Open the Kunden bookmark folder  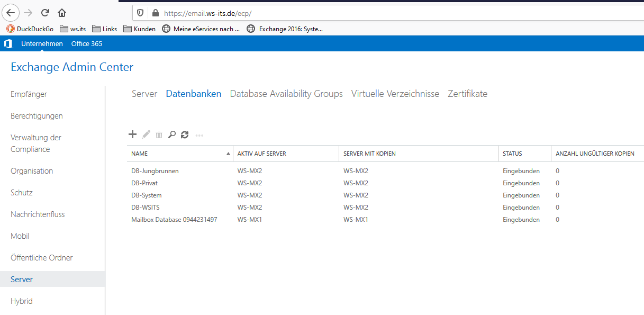click(140, 29)
